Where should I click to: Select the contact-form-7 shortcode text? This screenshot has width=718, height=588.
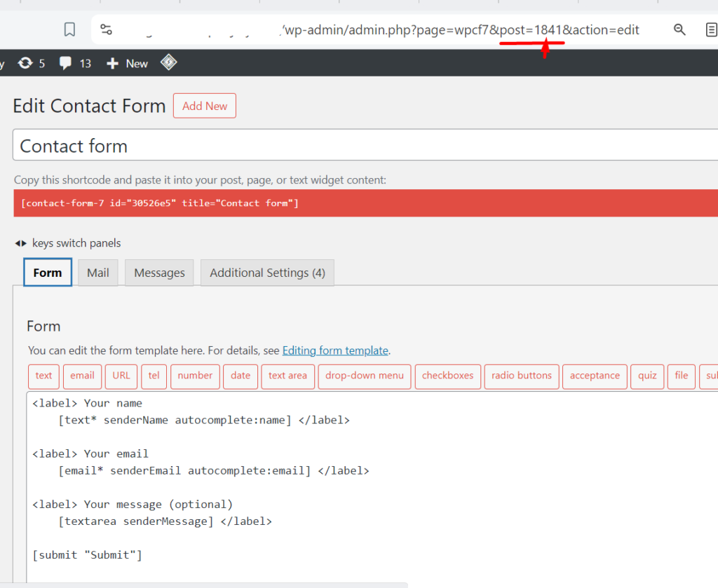(160, 203)
